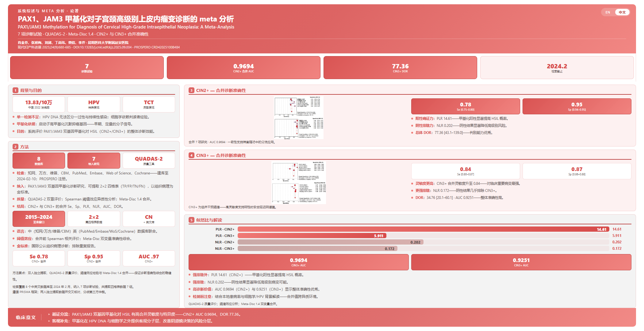Click the 0.9694 AUC card in section 5
The image size is (644, 331).
299,262
